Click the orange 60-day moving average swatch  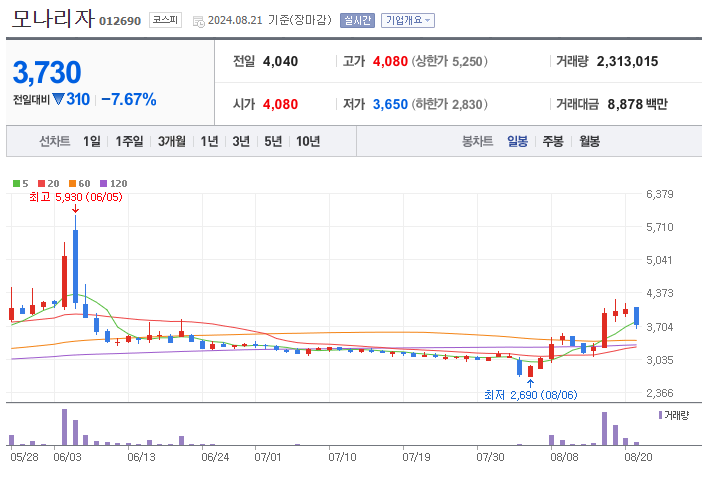[73, 184]
